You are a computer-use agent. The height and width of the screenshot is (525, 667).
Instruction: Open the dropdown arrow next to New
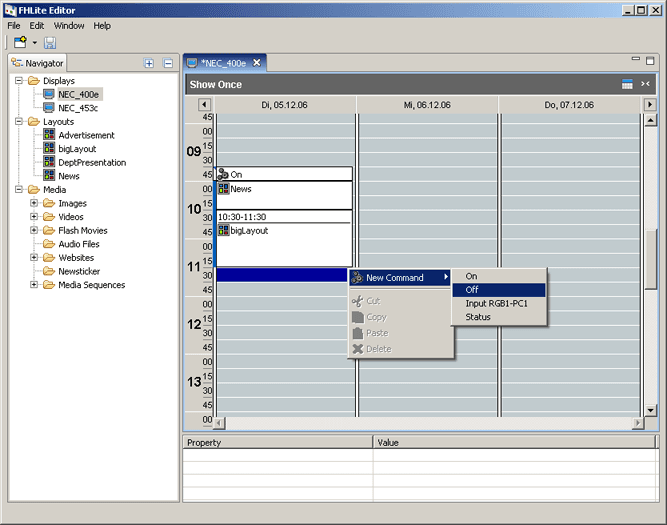coord(34,43)
